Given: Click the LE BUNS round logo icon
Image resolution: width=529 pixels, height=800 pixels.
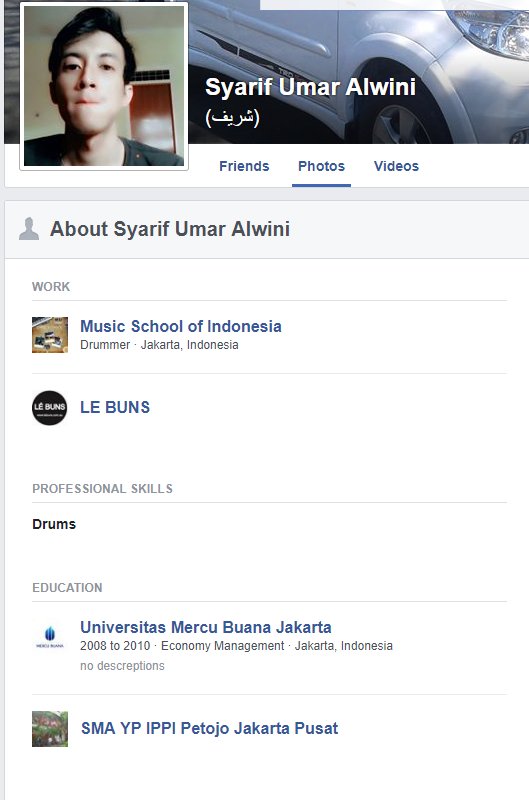Looking at the screenshot, I should [50, 408].
